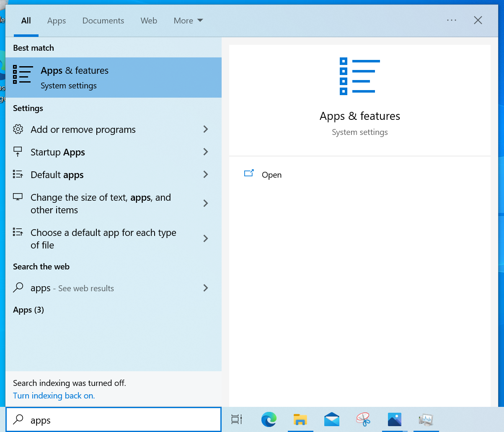
Task: Switch to the Web tab
Action: [149, 20]
